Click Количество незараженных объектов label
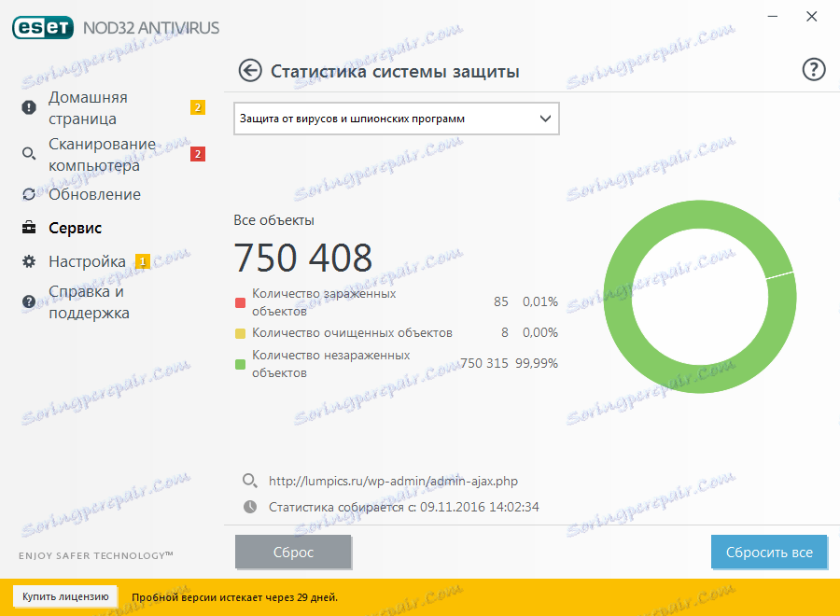Screen dimensions: 840x616 tap(331, 364)
